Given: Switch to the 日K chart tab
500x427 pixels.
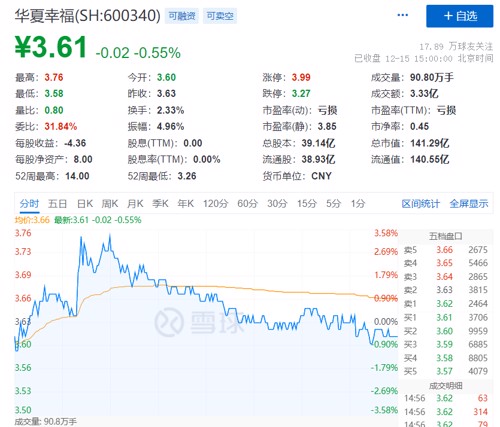Looking at the screenshot, I should point(85,203).
